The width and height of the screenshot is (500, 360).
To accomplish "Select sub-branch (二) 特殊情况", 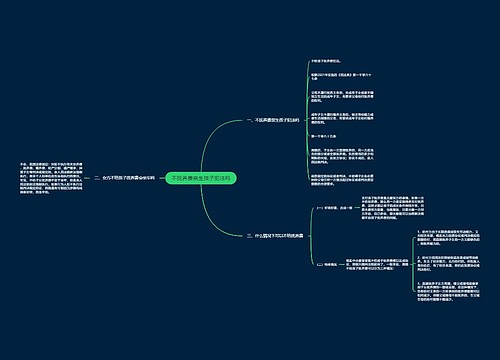I will pyautogui.click(x=327, y=265).
